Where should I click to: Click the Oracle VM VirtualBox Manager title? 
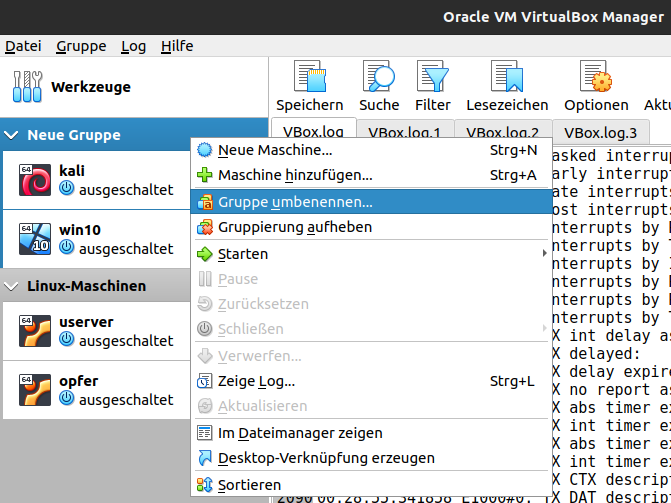[553, 17]
